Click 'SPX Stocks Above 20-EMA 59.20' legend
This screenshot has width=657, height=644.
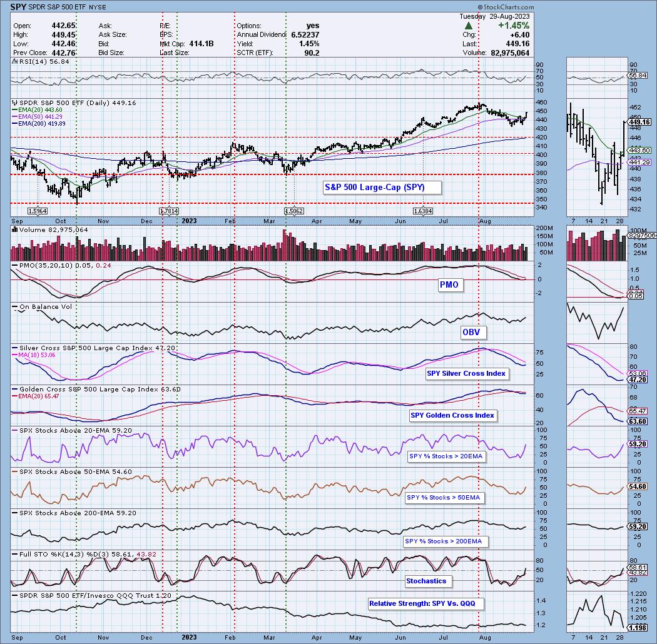[72, 430]
